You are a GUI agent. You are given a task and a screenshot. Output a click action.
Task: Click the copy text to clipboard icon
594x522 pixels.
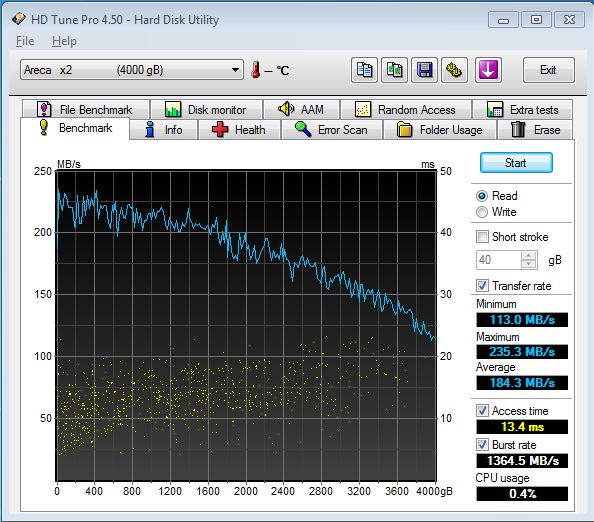364,70
